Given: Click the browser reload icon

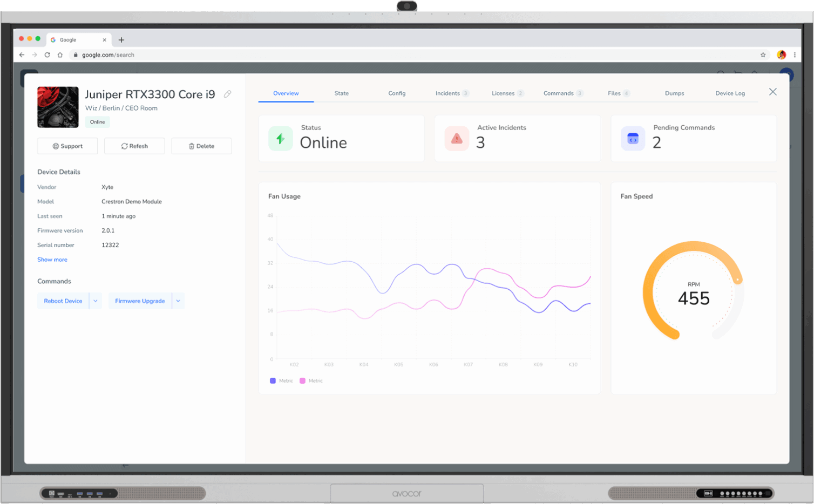Looking at the screenshot, I should coord(47,55).
